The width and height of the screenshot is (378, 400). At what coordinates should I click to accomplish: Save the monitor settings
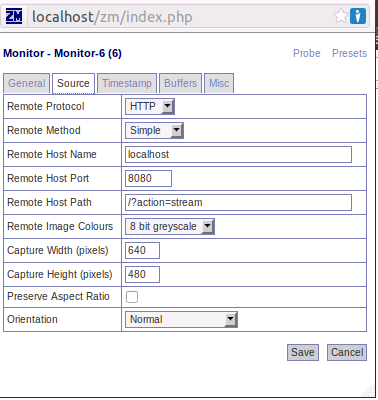point(303,352)
